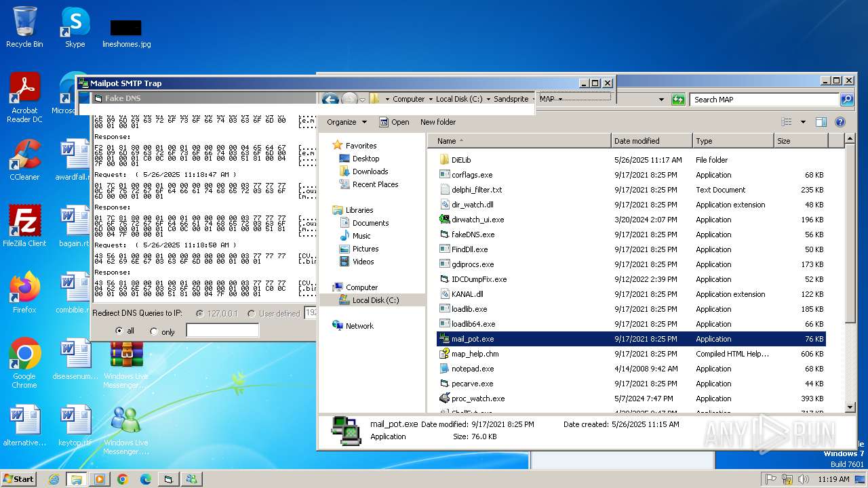868x488 pixels.
Task: Select the 'all' radio button in Fake DNS
Action: tap(119, 331)
